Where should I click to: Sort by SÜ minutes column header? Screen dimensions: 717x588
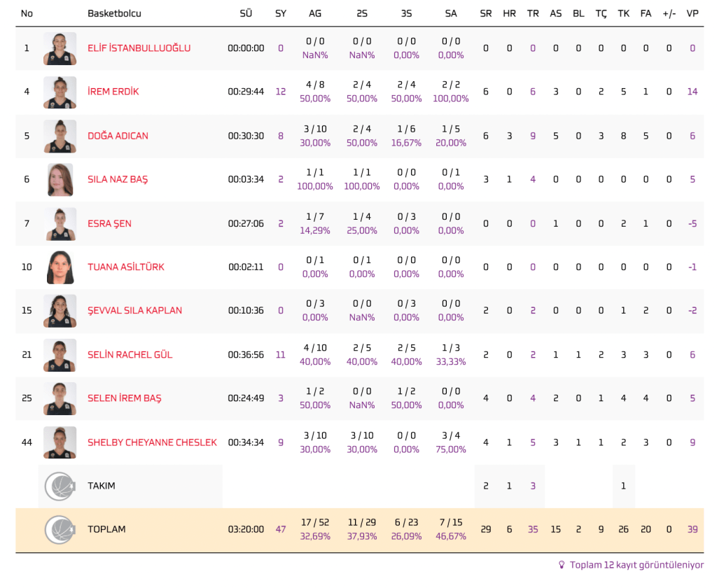[x=246, y=13]
